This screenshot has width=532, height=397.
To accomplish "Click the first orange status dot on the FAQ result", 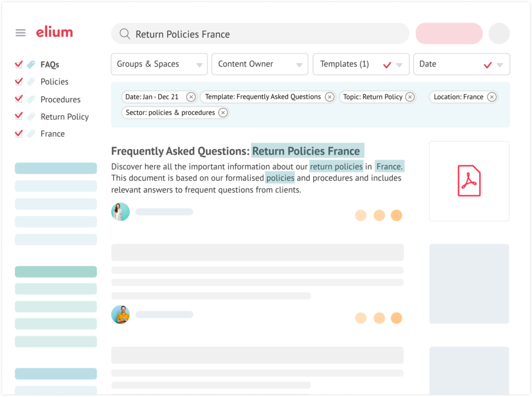I will pos(361,215).
